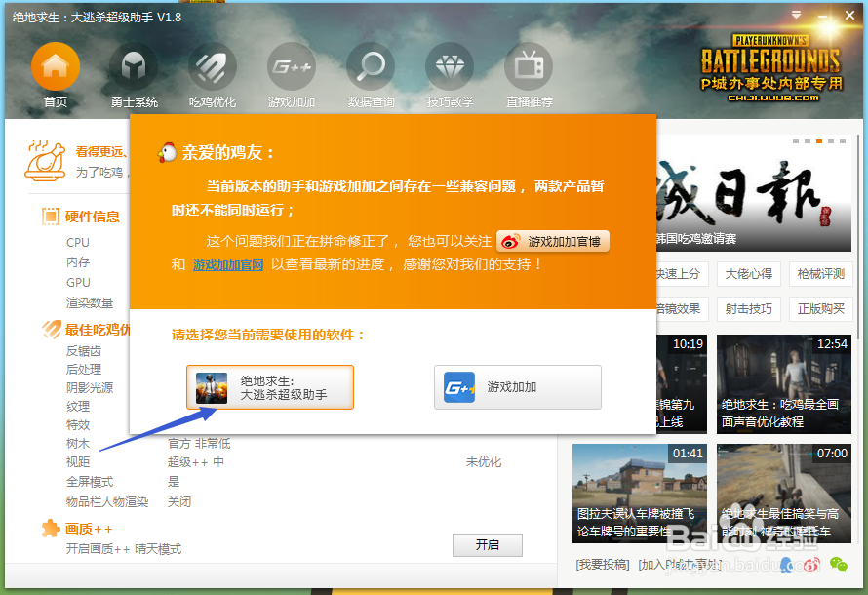The width and height of the screenshot is (868, 595).
Task: Click the PUBG game icon in dialog
Action: [212, 387]
